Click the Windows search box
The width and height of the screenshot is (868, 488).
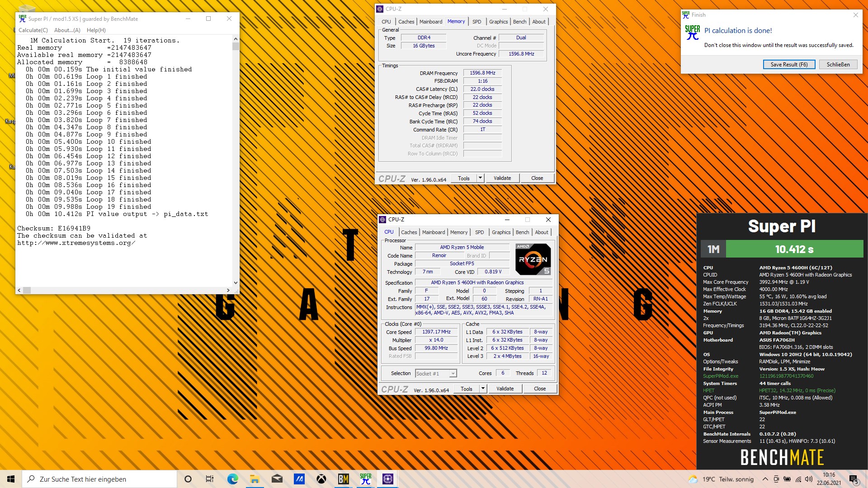point(99,479)
